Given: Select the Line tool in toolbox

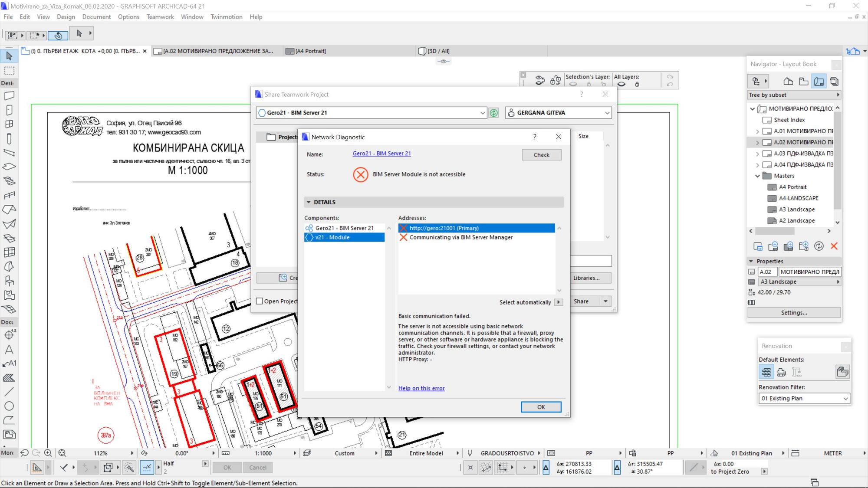Looking at the screenshot, I should pos(9,392).
